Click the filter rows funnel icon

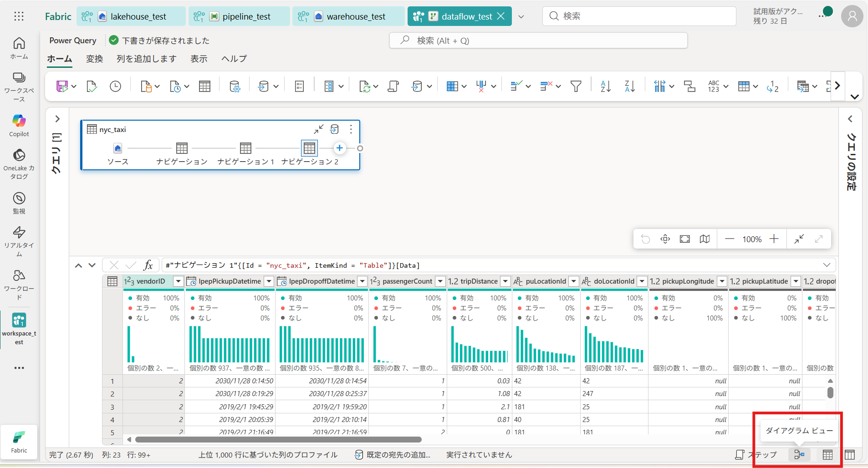[576, 86]
